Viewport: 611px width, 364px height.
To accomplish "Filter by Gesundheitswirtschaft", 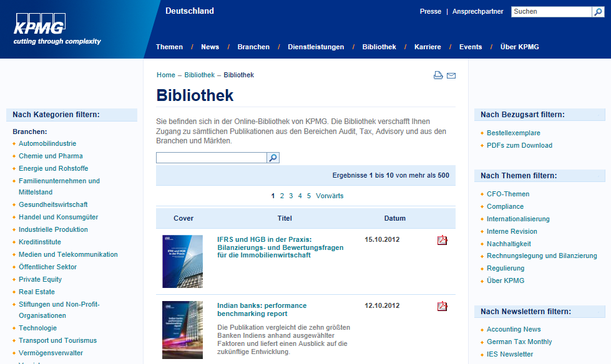I will pos(53,205).
